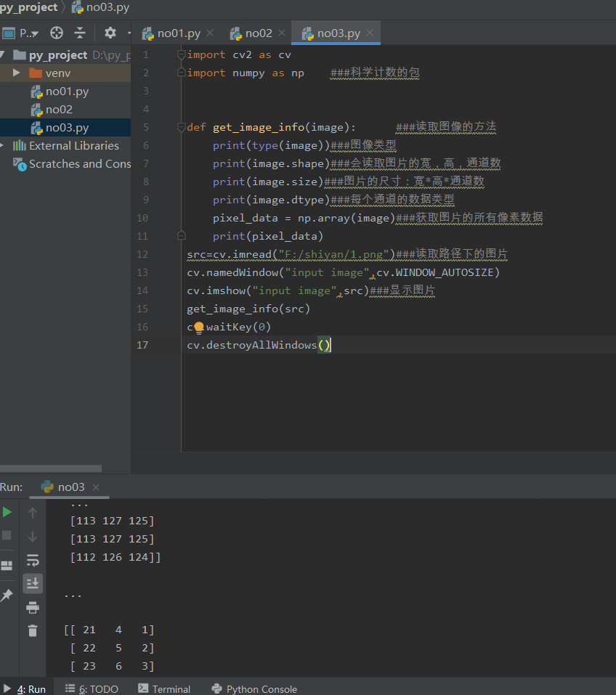Image resolution: width=616 pixels, height=695 pixels.
Task: Open Project panel settings gear
Action: point(110,33)
